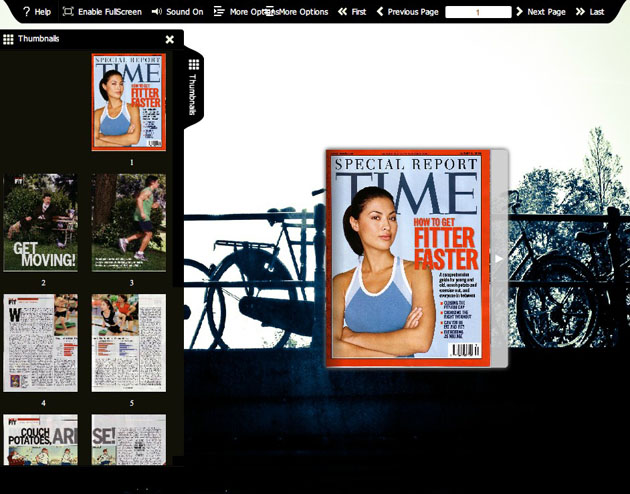Click page number 5 label under thumbnail
630x494 pixels.
point(131,403)
